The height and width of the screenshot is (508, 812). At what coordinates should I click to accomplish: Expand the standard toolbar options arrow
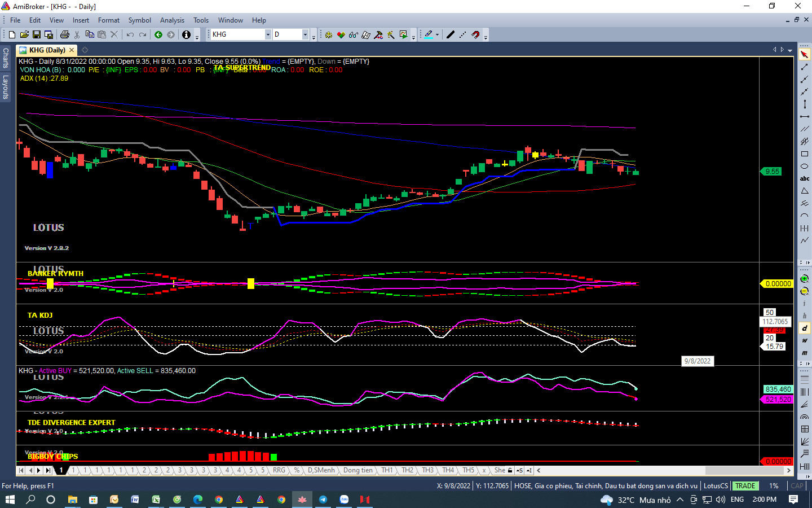[x=197, y=37]
